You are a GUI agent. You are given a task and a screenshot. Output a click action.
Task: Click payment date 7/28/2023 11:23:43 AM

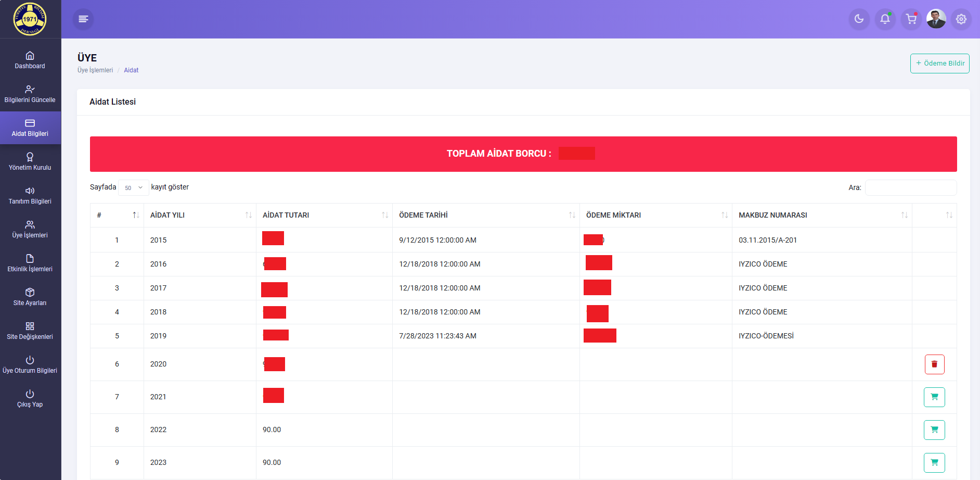click(x=438, y=336)
